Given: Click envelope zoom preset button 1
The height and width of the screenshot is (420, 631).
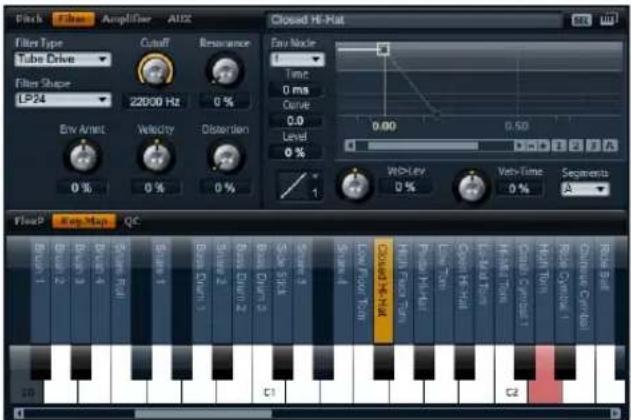Looking at the screenshot, I should [559, 145].
